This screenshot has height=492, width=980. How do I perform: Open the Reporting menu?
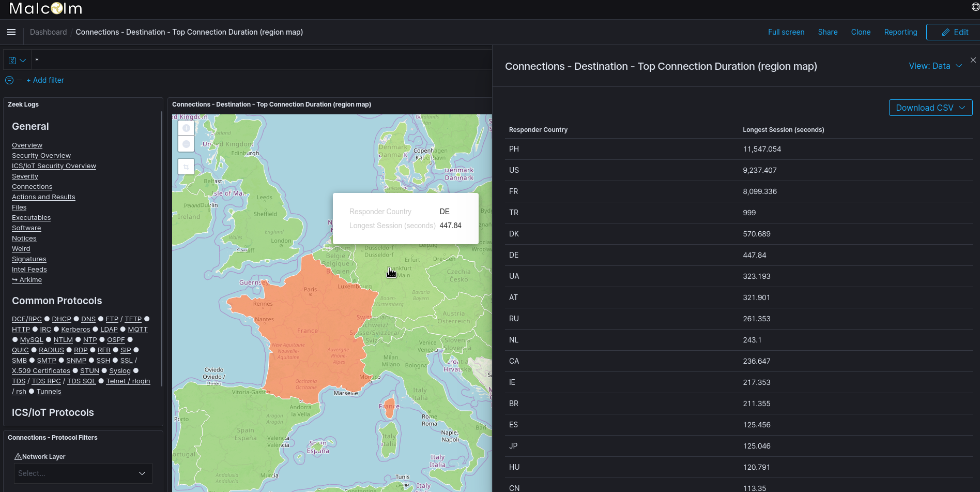click(x=900, y=32)
